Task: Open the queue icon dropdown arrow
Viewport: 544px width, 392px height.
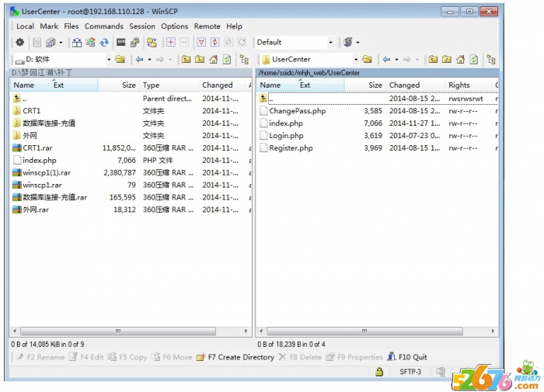Action: click(x=61, y=43)
